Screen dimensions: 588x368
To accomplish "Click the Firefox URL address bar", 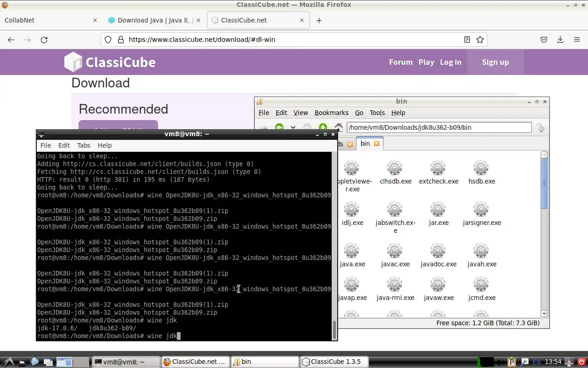I will (x=294, y=40).
